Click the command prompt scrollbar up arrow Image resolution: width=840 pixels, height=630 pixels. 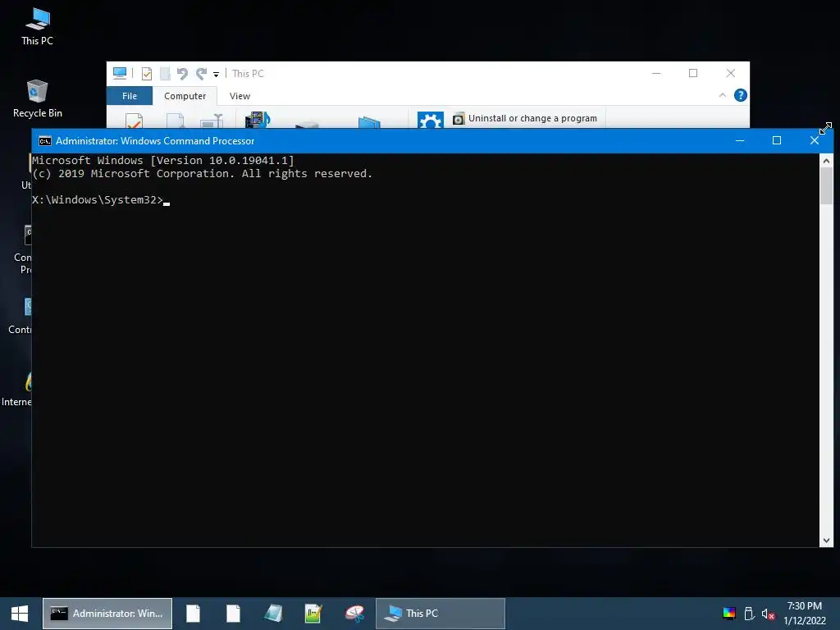826,160
